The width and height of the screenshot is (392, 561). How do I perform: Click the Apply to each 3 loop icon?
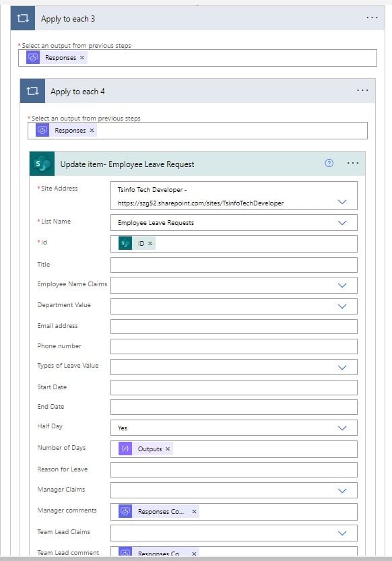tap(23, 18)
